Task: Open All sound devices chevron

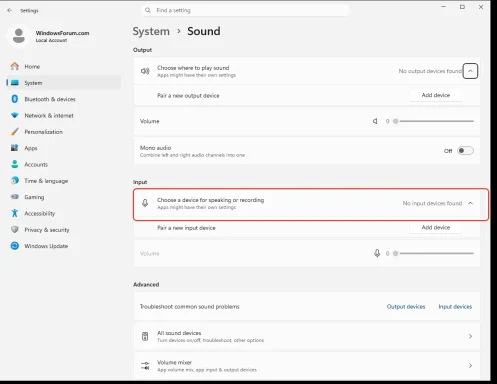Action: (x=470, y=336)
